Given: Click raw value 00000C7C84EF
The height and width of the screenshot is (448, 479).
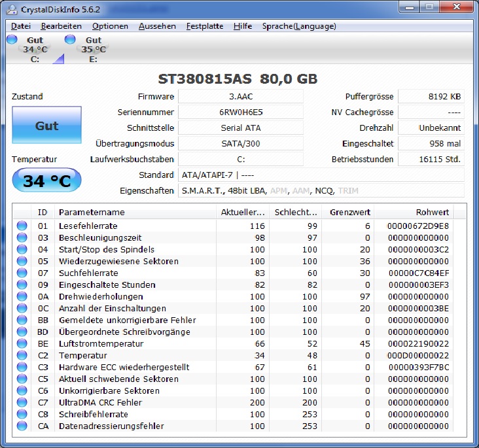Looking at the screenshot, I should [x=419, y=273].
